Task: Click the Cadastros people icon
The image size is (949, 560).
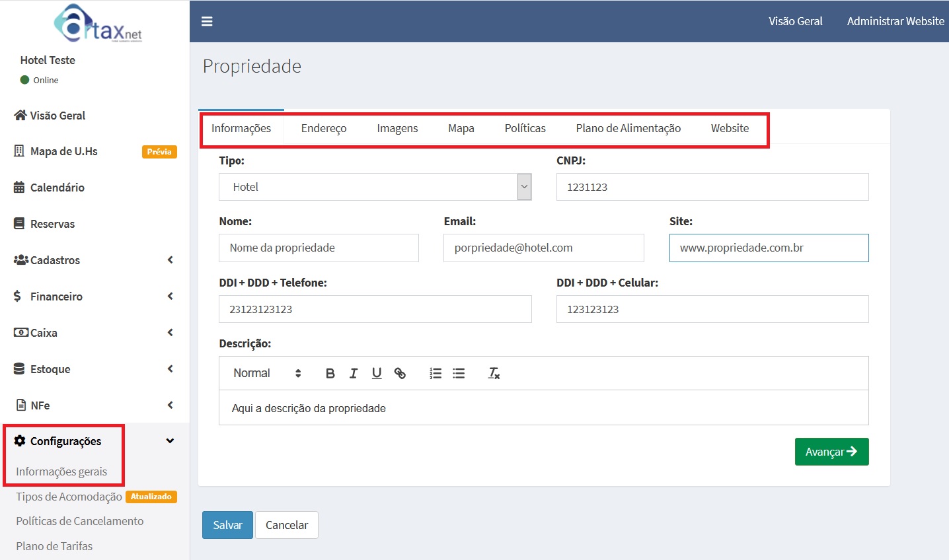Action: pos(21,260)
